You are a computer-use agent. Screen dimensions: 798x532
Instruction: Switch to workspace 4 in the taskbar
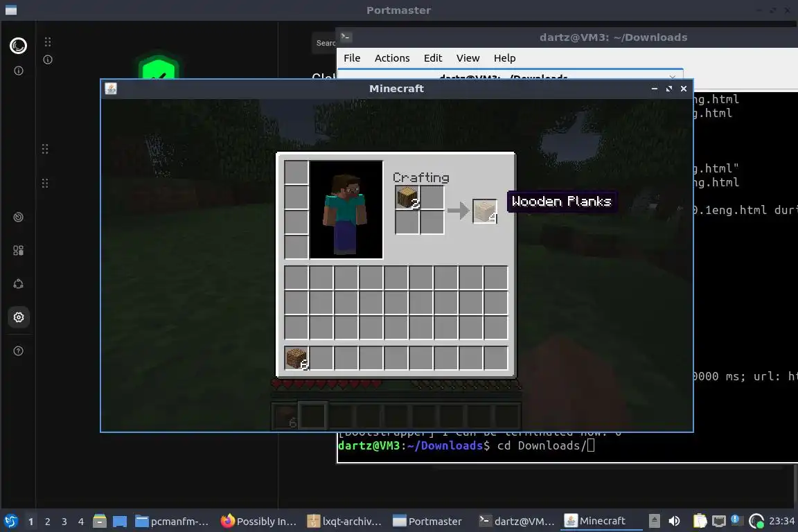pyautogui.click(x=80, y=522)
